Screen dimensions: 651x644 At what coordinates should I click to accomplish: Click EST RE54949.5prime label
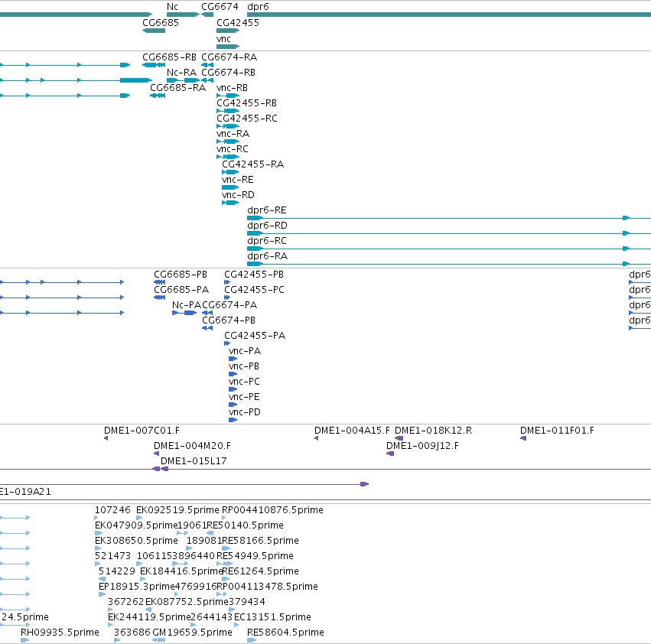(x=255, y=556)
